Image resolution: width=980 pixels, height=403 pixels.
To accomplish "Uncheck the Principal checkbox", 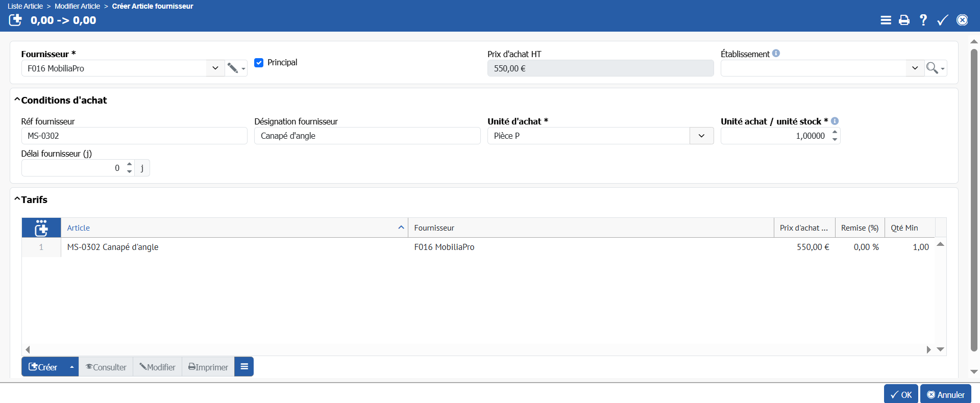I will tap(259, 63).
